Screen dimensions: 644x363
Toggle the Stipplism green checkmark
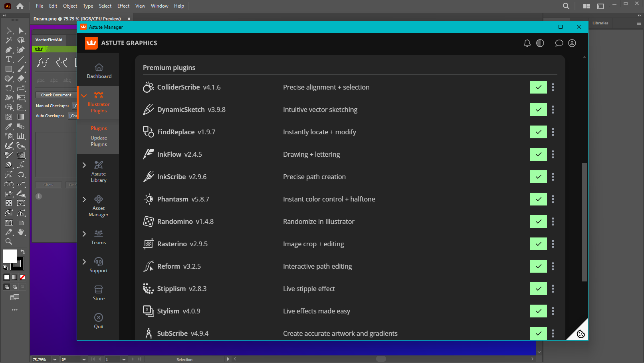tap(538, 289)
